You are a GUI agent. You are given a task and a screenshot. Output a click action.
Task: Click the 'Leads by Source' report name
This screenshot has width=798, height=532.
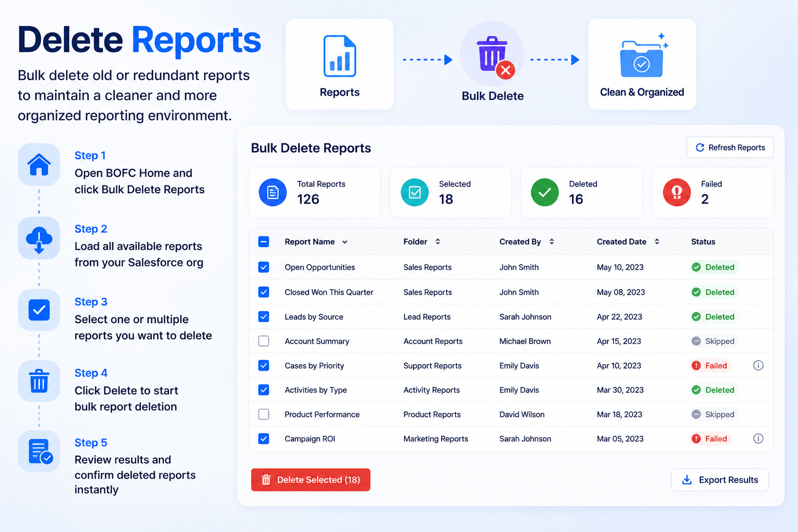314,316
